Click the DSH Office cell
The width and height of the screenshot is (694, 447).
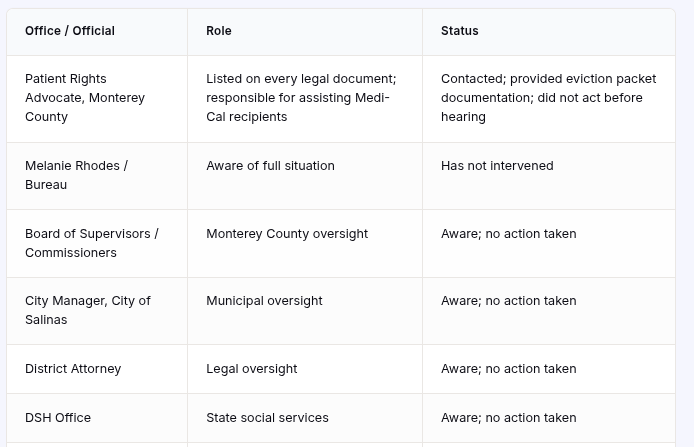click(97, 418)
